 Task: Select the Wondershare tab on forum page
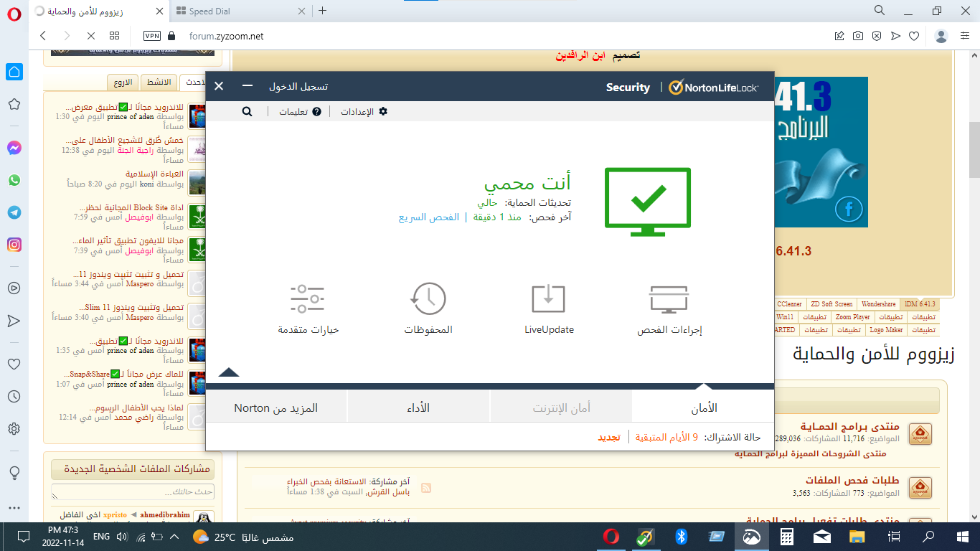coord(879,304)
